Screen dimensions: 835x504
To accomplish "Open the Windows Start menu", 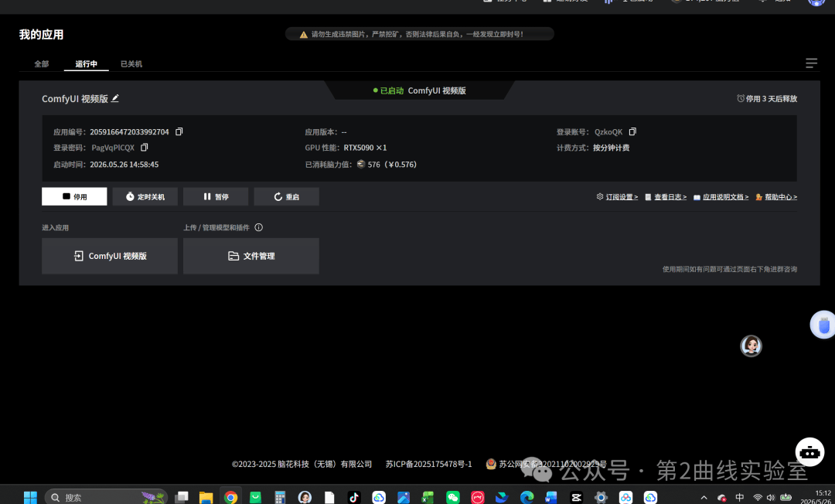I will (x=30, y=498).
